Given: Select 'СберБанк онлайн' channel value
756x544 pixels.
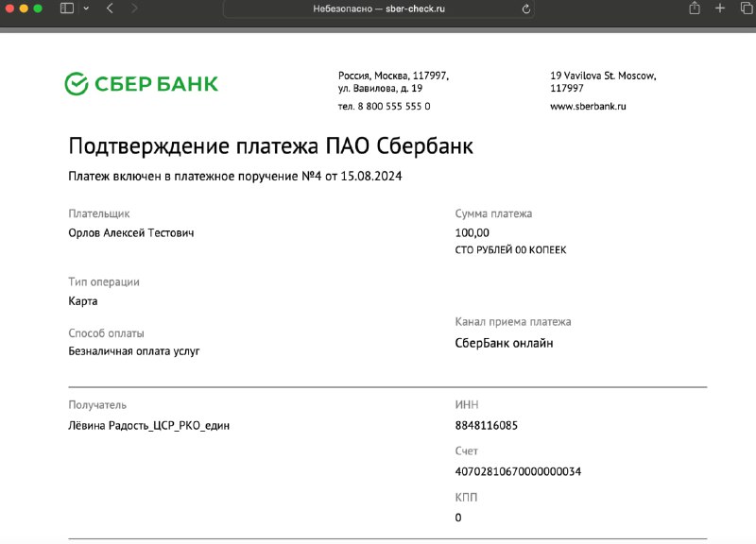Looking at the screenshot, I should [504, 343].
